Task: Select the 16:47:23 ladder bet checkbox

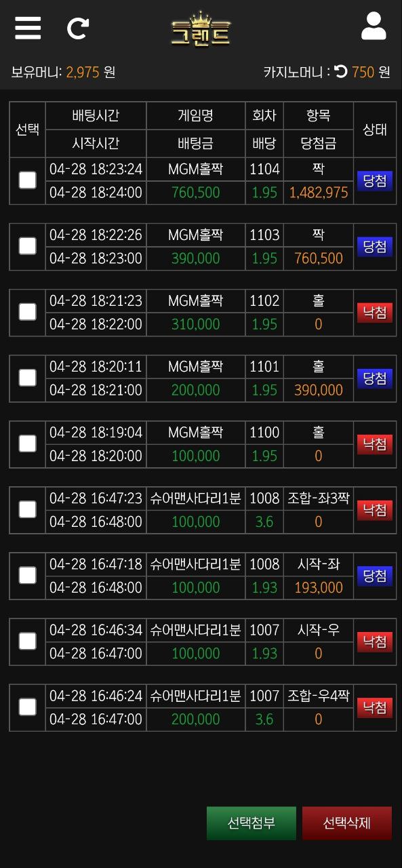Action: pos(27,509)
